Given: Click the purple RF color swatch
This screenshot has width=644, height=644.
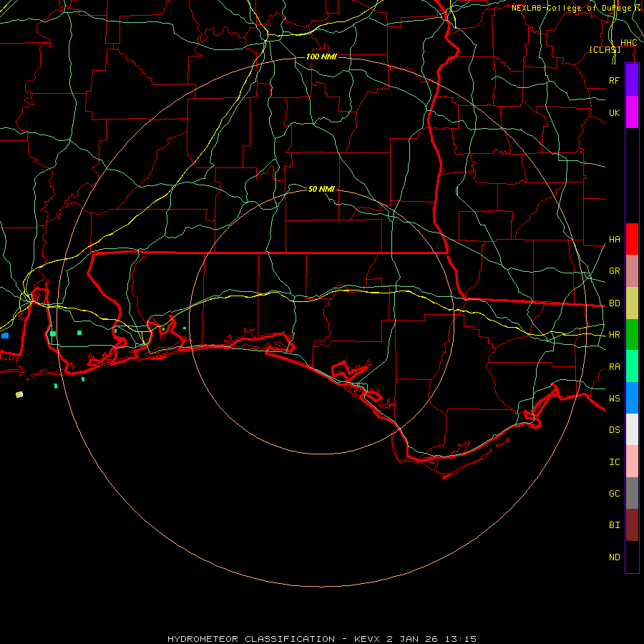Looking at the screenshot, I should tap(632, 80).
